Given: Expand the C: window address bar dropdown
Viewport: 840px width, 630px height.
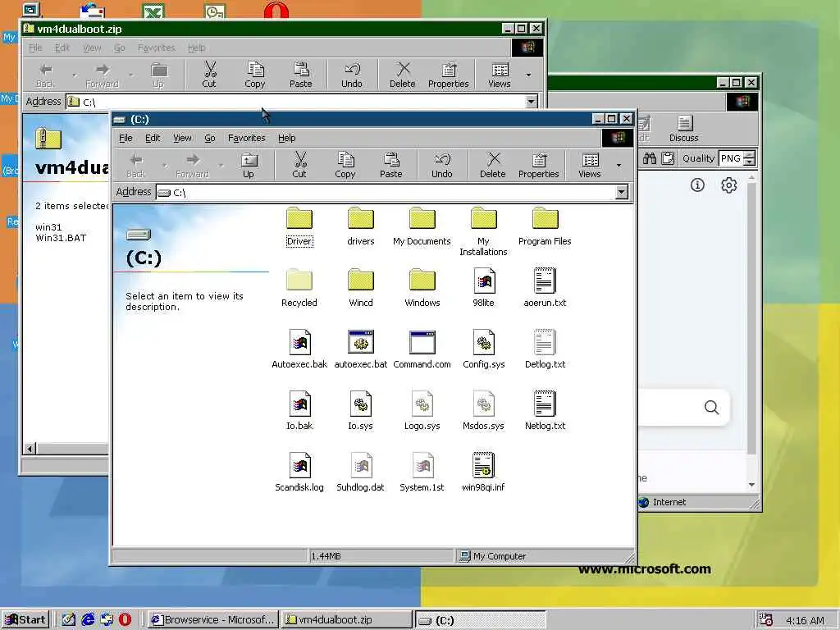Looking at the screenshot, I should [622, 192].
